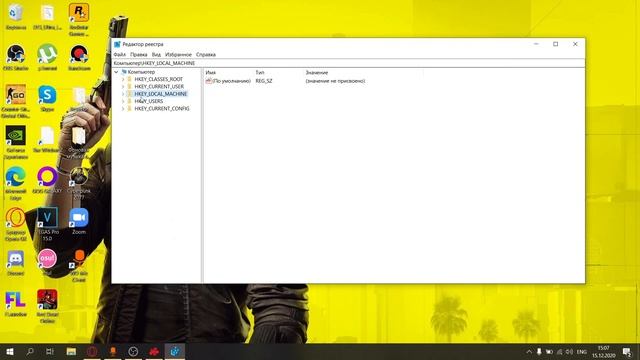This screenshot has height=360, width=640.
Task: Select the HKEY_USERS key
Action: pos(149,101)
